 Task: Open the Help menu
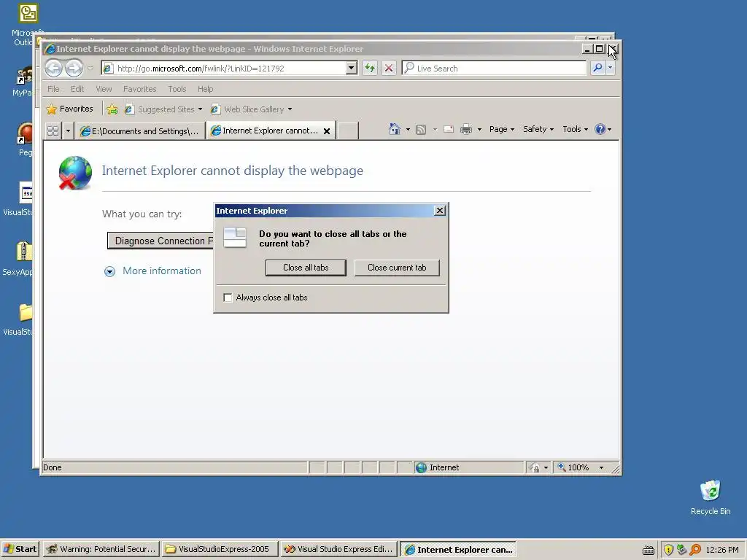coord(205,89)
